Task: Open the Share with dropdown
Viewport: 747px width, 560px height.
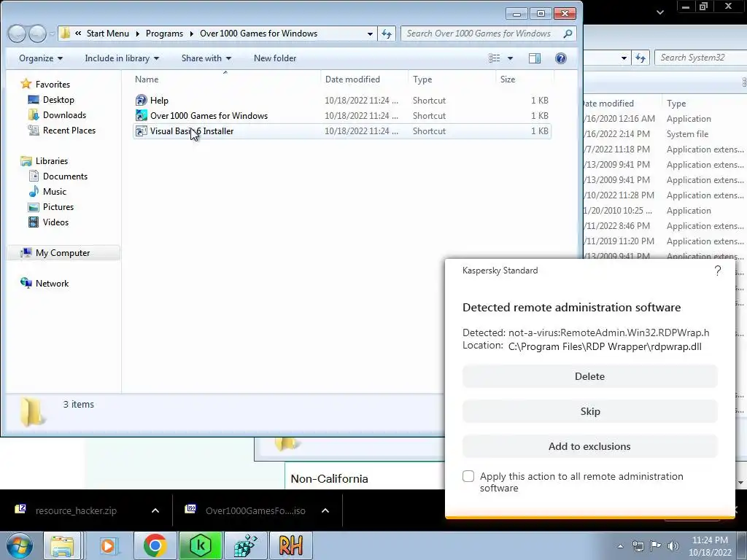Action: (x=206, y=58)
